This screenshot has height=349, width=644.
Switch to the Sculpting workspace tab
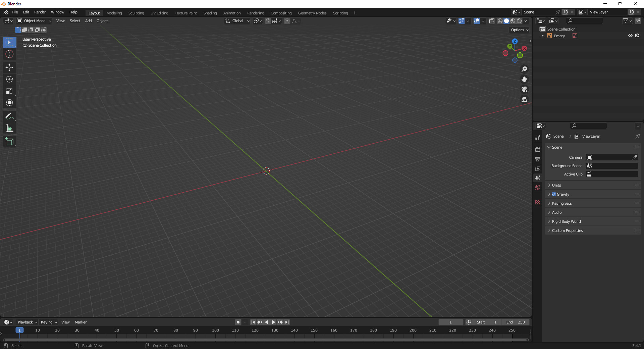pyautogui.click(x=136, y=13)
